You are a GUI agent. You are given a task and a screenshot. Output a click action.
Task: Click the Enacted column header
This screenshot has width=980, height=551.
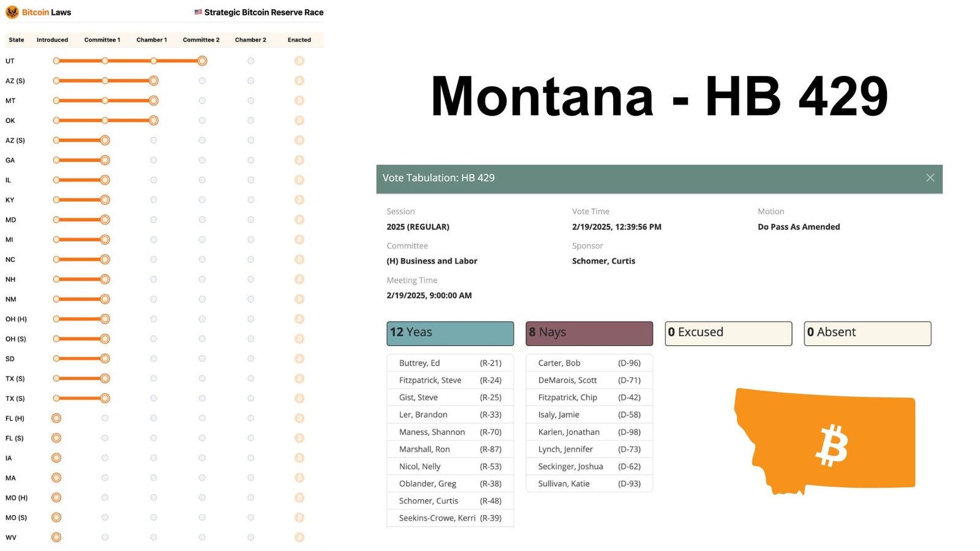[x=299, y=40]
